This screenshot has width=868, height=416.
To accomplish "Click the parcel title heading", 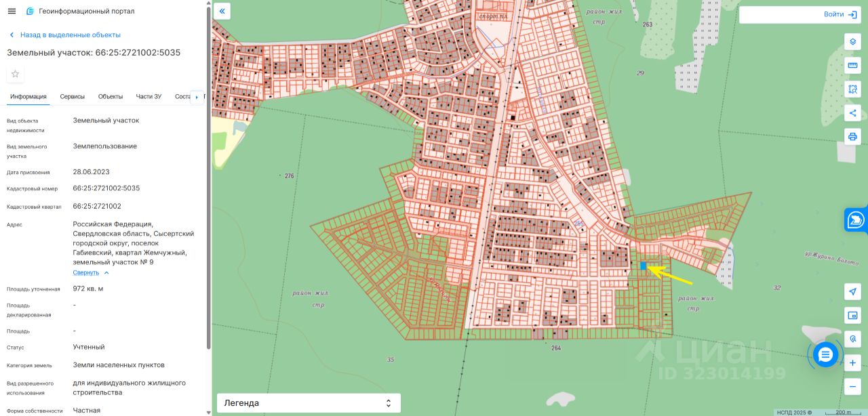I will click(94, 52).
